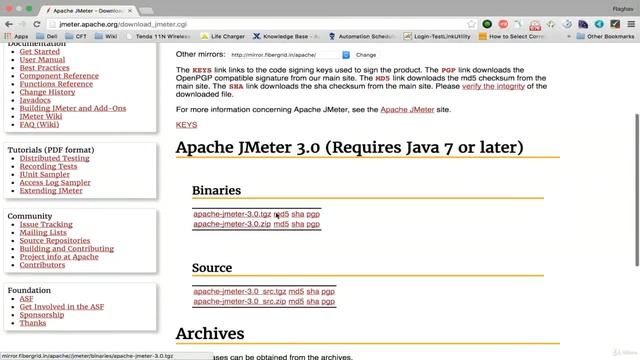Click the red round extension icon
The image size is (640, 360).
pyautogui.click(x=503, y=24)
